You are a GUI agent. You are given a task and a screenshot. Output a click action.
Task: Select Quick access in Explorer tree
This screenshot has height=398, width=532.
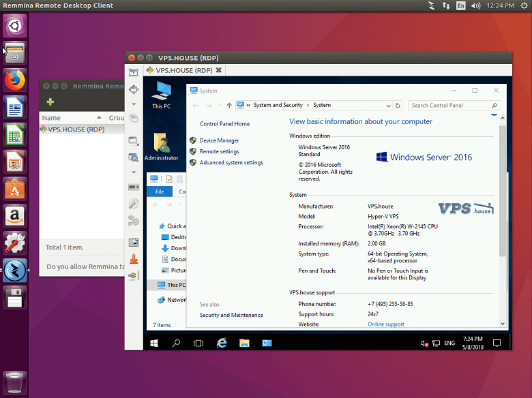pos(173,226)
